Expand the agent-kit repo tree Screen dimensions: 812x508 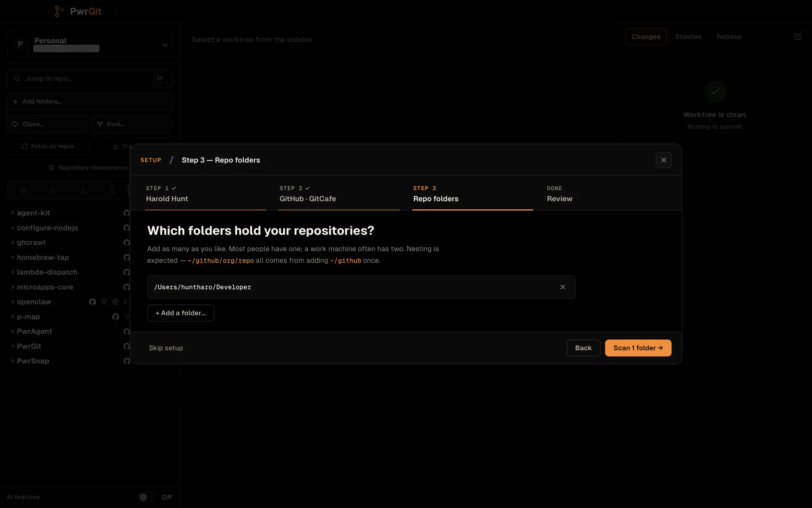(x=13, y=213)
